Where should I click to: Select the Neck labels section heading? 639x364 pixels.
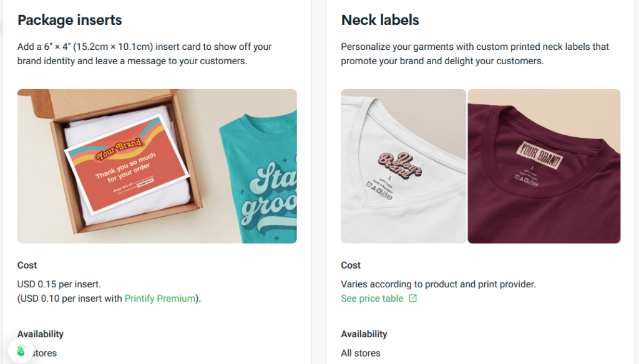click(x=380, y=20)
